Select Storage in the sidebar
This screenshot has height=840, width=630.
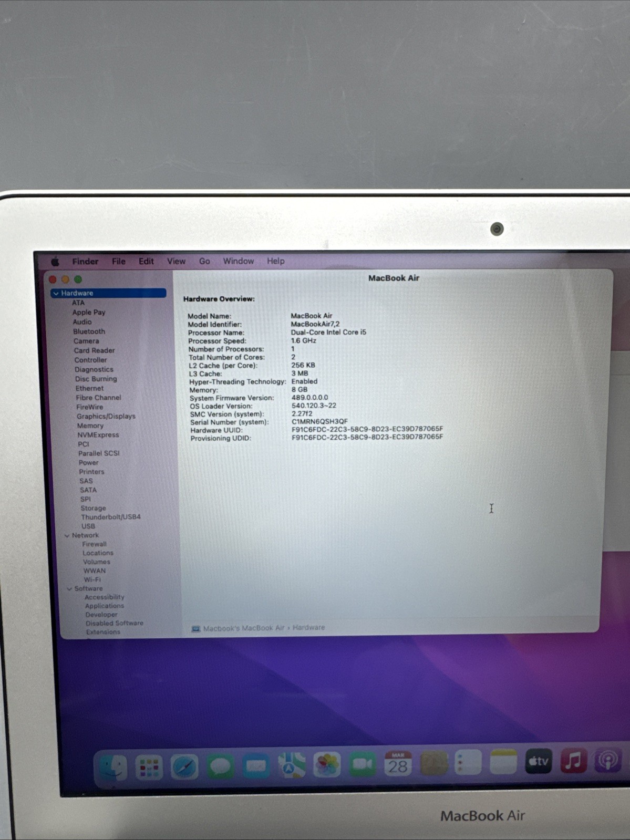[93, 509]
